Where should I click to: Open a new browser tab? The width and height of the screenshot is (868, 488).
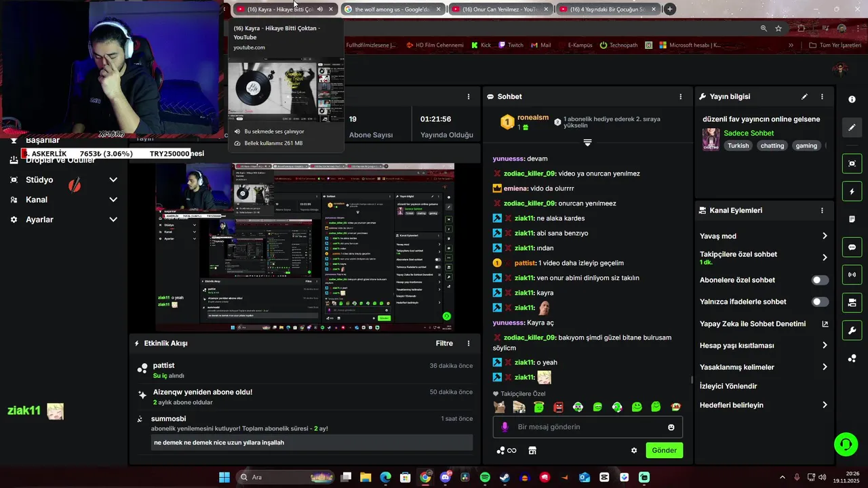670,9
